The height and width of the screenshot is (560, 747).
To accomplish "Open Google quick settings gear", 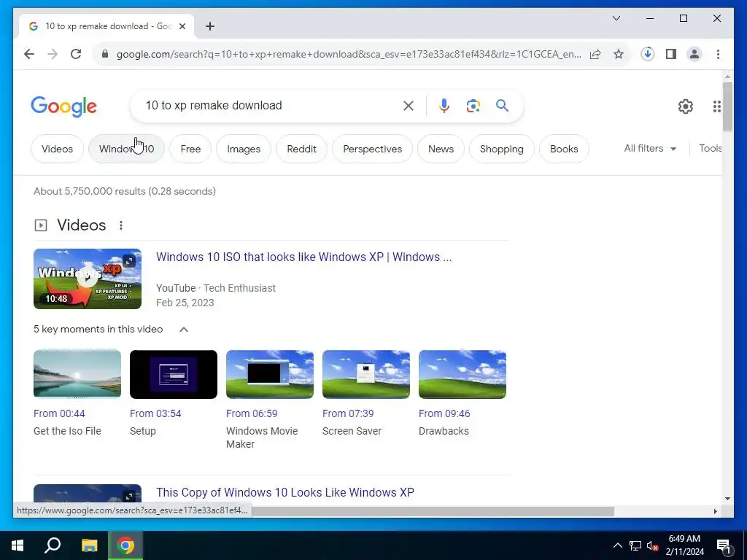I will (x=686, y=106).
